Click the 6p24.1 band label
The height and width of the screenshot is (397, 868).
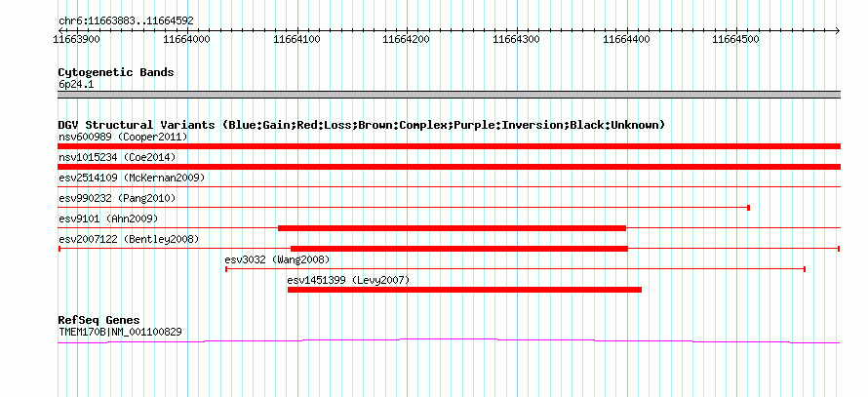(76, 85)
